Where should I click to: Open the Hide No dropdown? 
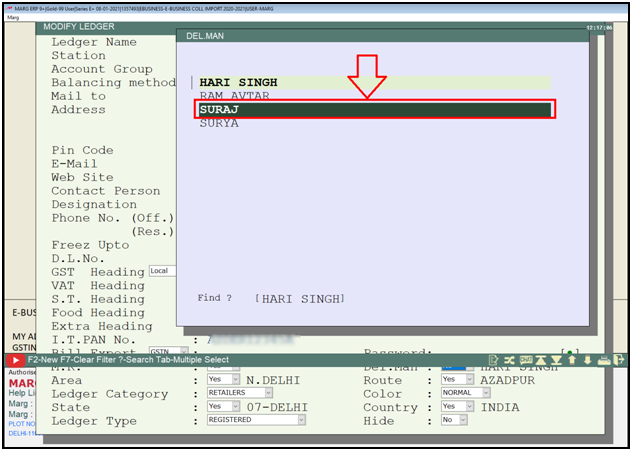click(x=462, y=420)
